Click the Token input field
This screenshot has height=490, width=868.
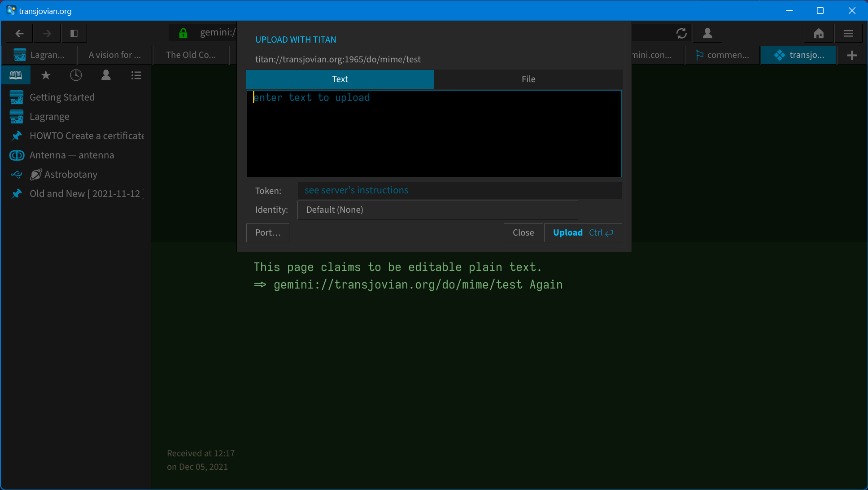tap(459, 190)
